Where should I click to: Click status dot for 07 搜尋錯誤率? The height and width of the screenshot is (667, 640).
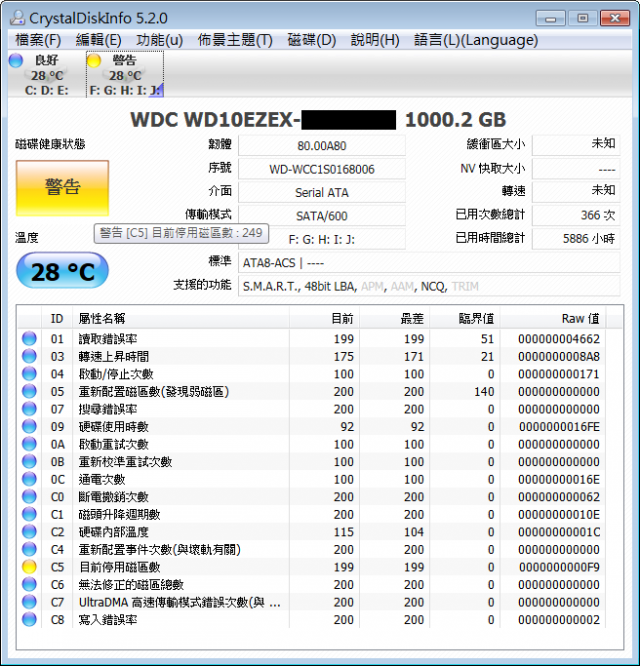click(x=29, y=409)
